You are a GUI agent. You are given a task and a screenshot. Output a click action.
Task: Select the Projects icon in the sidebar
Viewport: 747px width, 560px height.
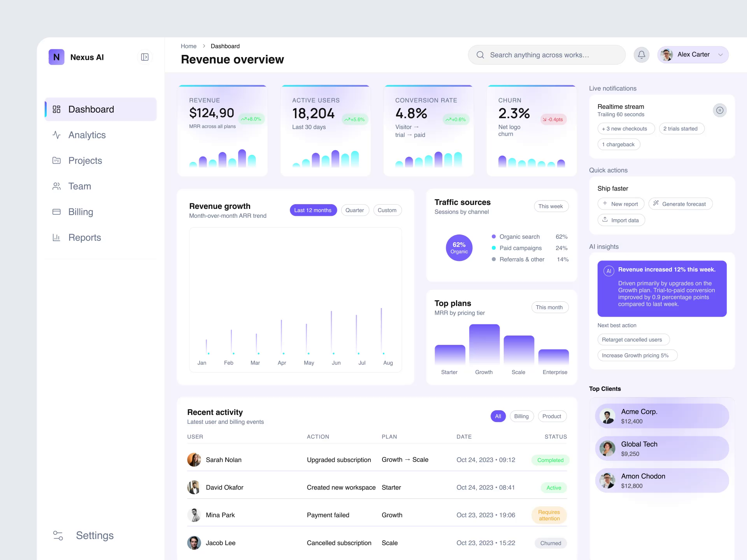coord(56,160)
